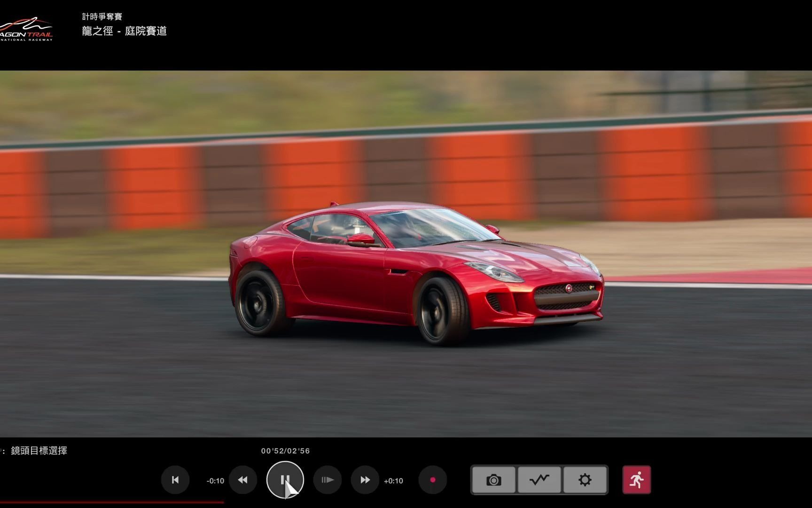Start recording with the red record dot
The image size is (812, 508).
tap(433, 480)
